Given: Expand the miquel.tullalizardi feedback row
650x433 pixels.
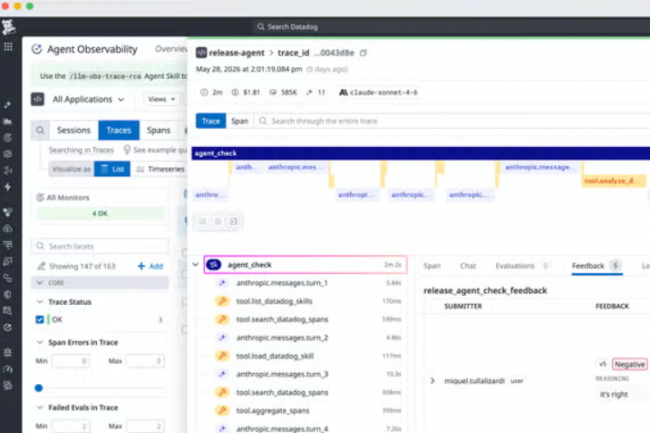Looking at the screenshot, I should pos(432,381).
